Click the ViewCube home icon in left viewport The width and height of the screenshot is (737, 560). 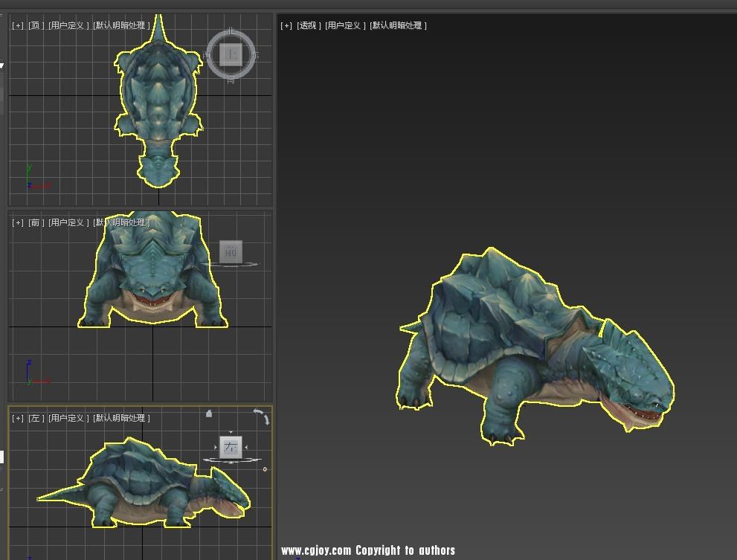[x=209, y=413]
